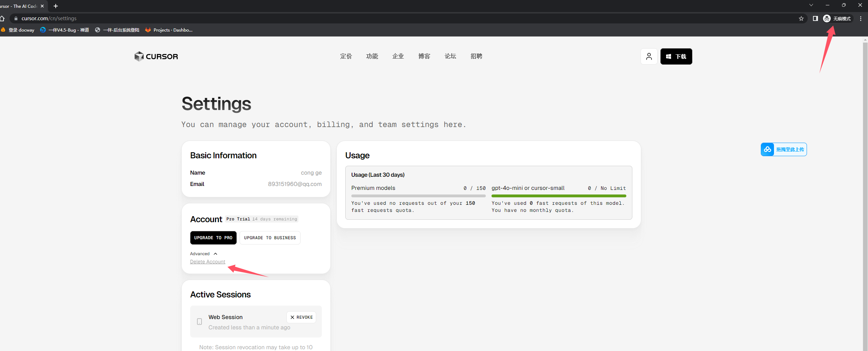Image resolution: width=868 pixels, height=351 pixels.
Task: Open a new browser tab
Action: [55, 6]
